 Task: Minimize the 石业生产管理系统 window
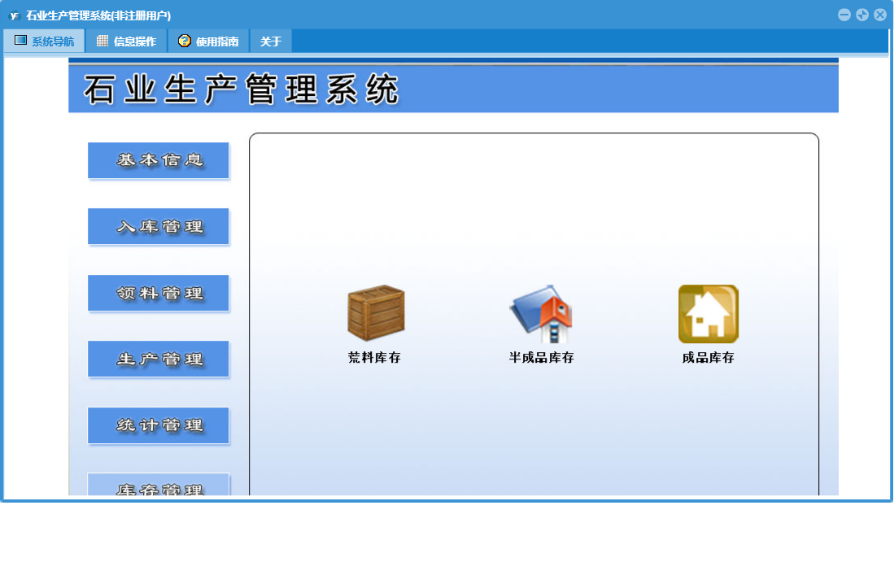point(844,15)
